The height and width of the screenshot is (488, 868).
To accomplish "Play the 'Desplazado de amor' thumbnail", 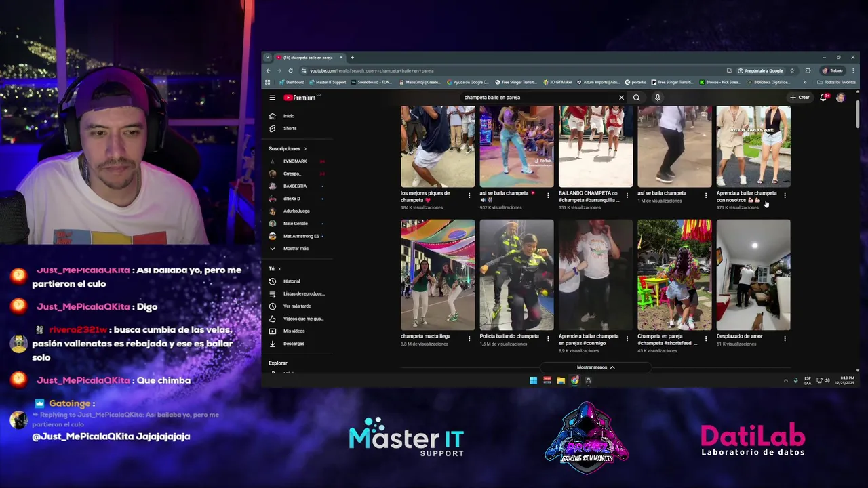I will tap(753, 275).
